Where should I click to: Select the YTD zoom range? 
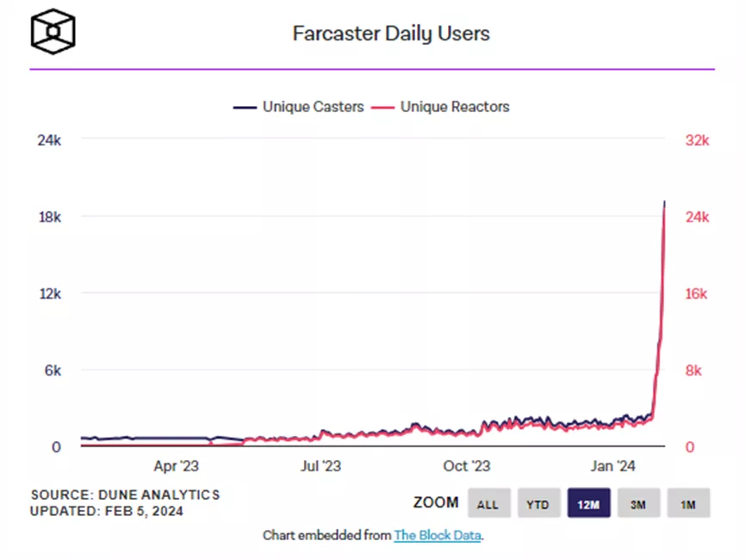point(538,504)
